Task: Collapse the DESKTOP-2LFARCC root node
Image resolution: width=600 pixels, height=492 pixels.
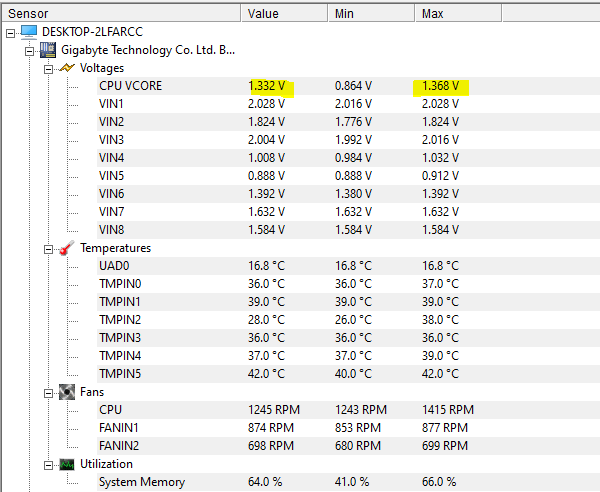Action: point(11,33)
